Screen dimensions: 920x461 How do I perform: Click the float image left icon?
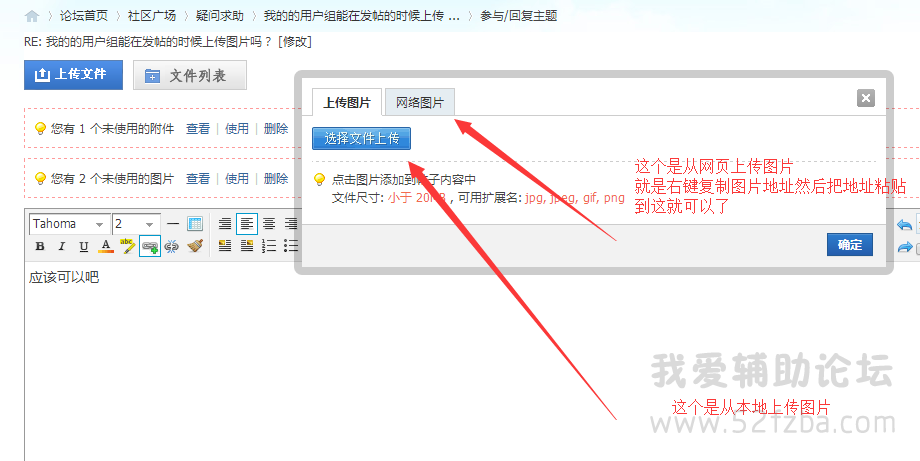tap(225, 246)
